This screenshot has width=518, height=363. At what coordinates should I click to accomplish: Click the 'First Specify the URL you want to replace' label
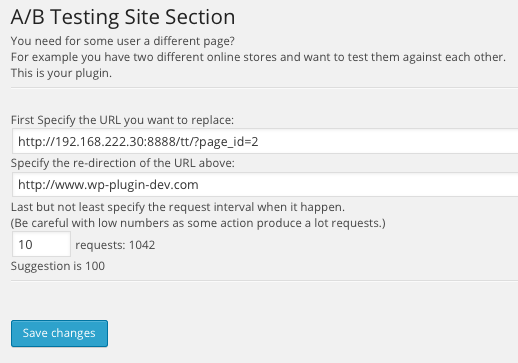[122, 120]
